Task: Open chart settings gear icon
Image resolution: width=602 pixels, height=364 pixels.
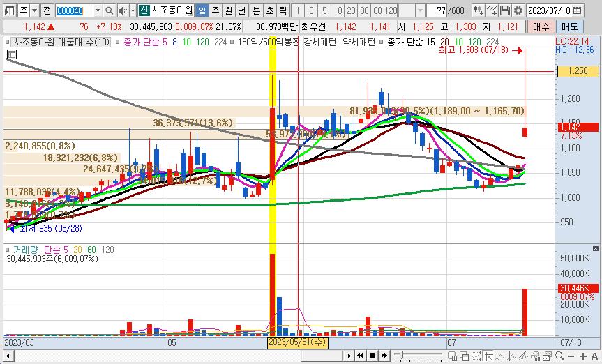Action: pyautogui.click(x=518, y=10)
